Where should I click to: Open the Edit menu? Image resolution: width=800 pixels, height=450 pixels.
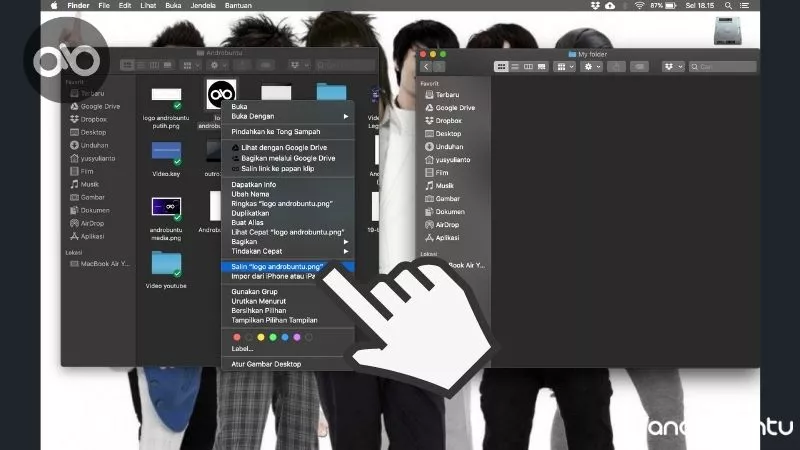(x=125, y=6)
